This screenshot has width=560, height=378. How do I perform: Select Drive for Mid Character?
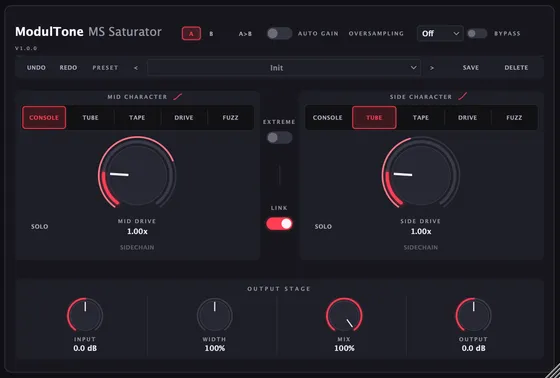184,118
